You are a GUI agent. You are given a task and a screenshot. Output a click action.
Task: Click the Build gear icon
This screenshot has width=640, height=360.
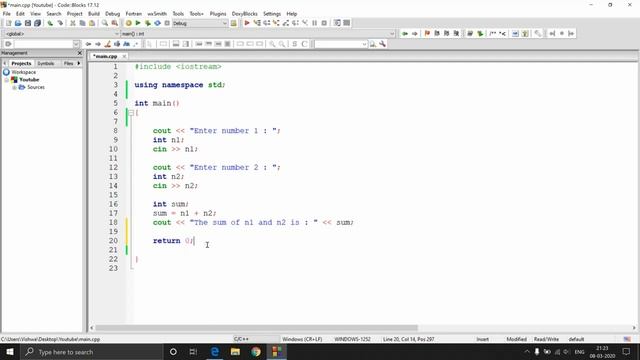click(128, 23)
